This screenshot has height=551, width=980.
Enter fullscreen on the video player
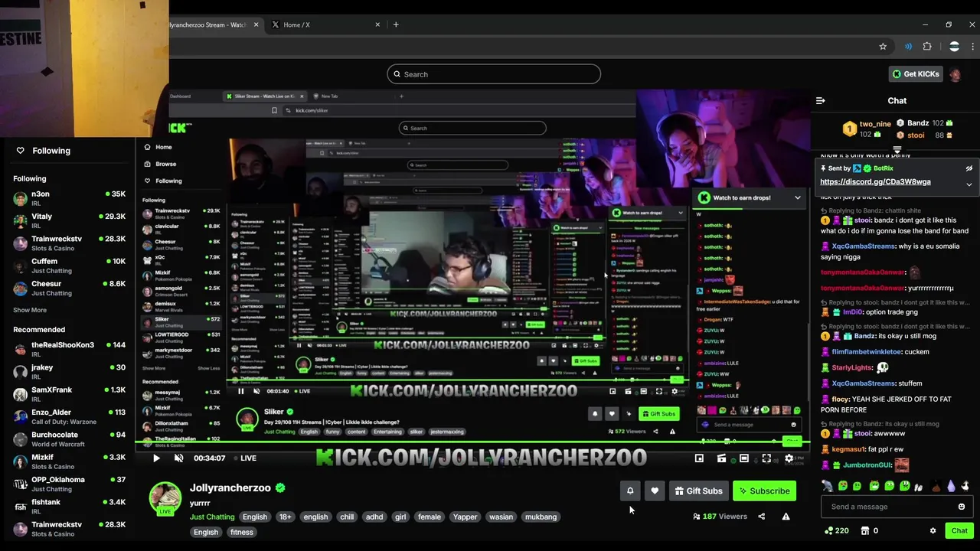point(766,458)
